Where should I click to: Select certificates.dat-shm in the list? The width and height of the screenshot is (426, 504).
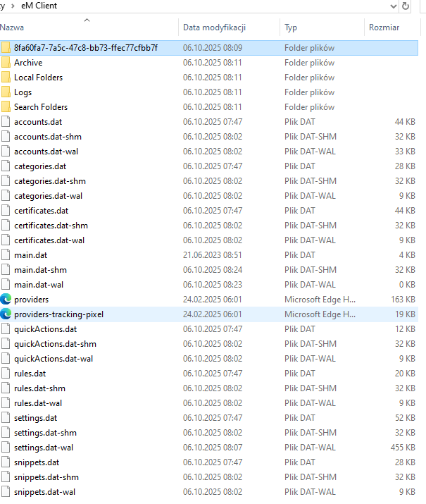point(51,226)
